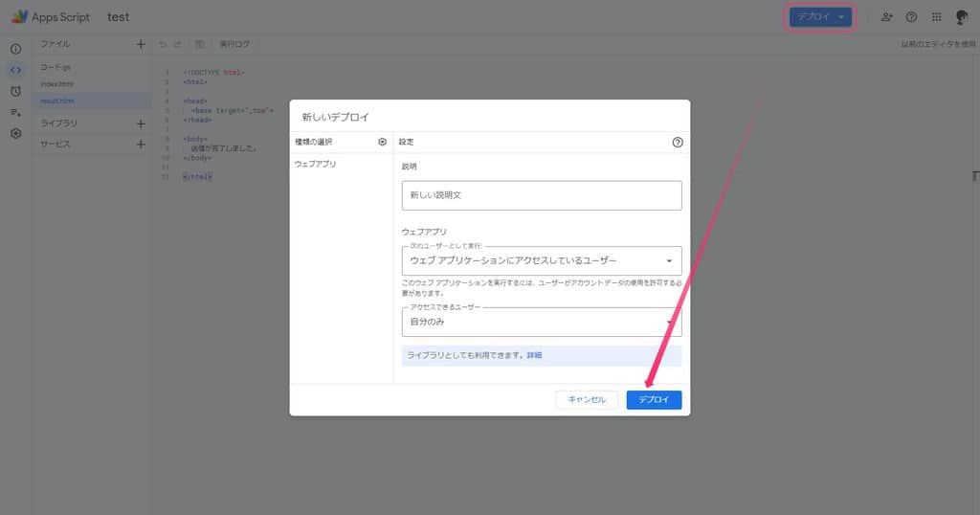
Task: Open the 次のユーザーとして実行 dropdown
Action: (542, 260)
